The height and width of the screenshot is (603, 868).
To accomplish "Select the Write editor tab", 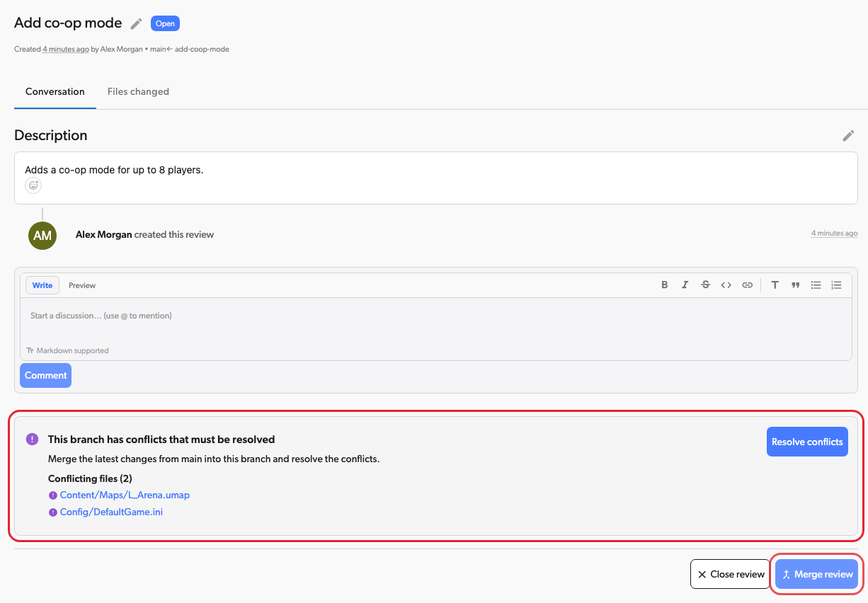I will (42, 285).
